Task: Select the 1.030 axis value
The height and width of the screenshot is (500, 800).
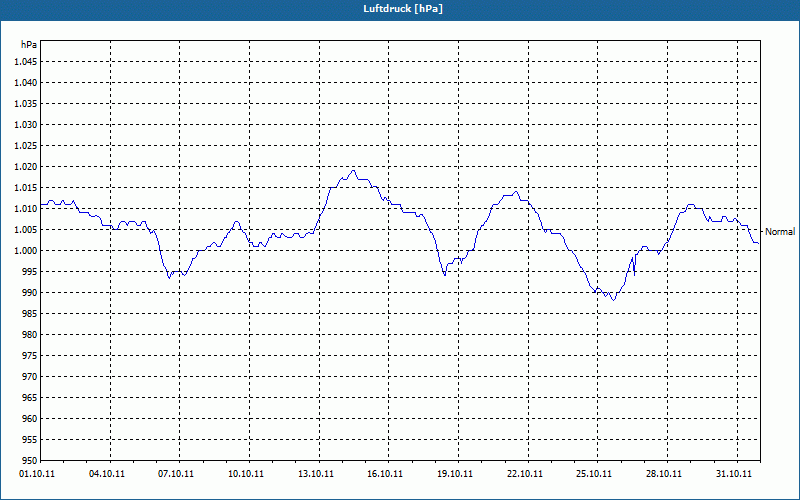Action: (x=26, y=124)
